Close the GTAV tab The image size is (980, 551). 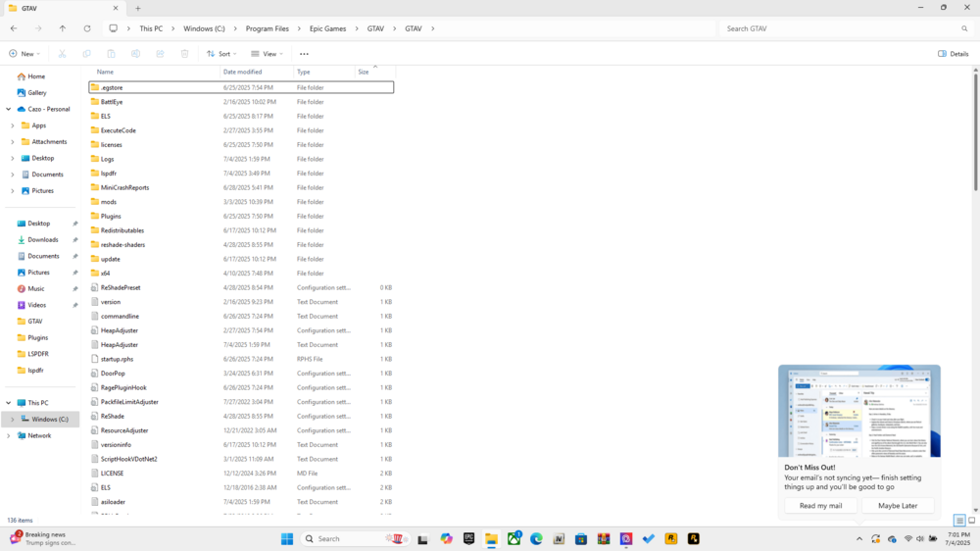click(116, 8)
